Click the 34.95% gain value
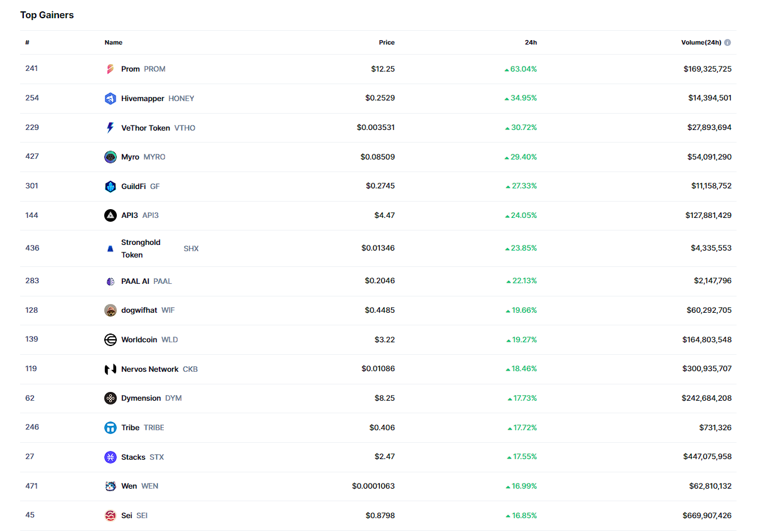 521,99
